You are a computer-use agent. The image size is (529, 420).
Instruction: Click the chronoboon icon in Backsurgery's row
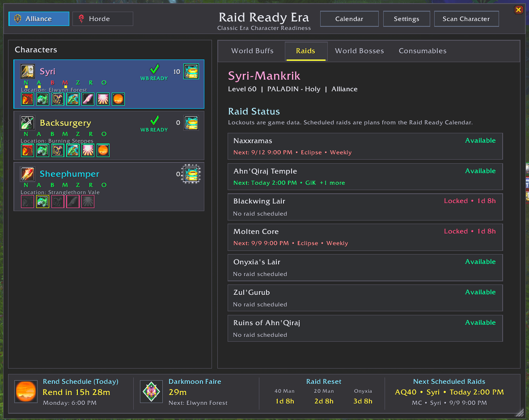tap(191, 123)
